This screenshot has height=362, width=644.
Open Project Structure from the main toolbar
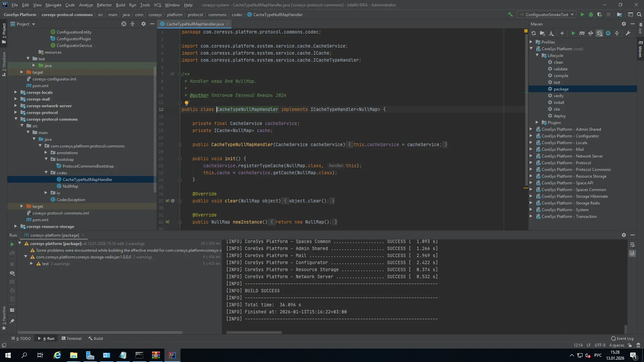[x=619, y=14]
